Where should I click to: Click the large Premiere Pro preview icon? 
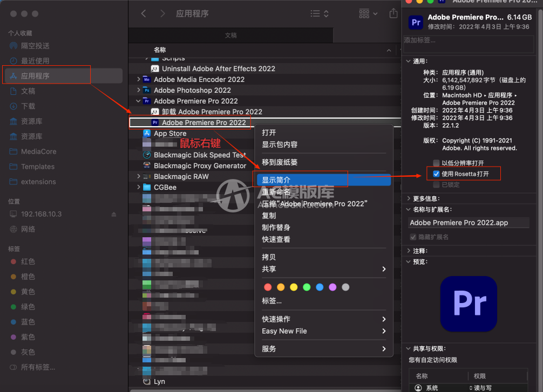tap(469, 304)
